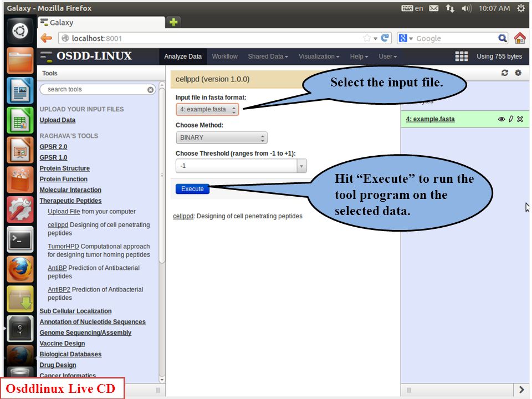
Task: Expand the Vaccine Design section
Action: pyautogui.click(x=62, y=344)
